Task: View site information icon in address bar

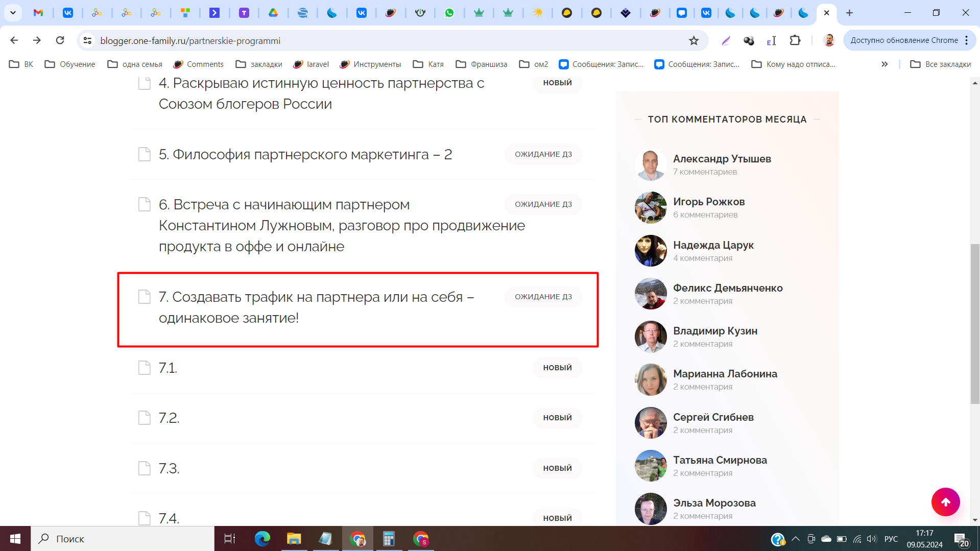Action: pyautogui.click(x=88, y=41)
